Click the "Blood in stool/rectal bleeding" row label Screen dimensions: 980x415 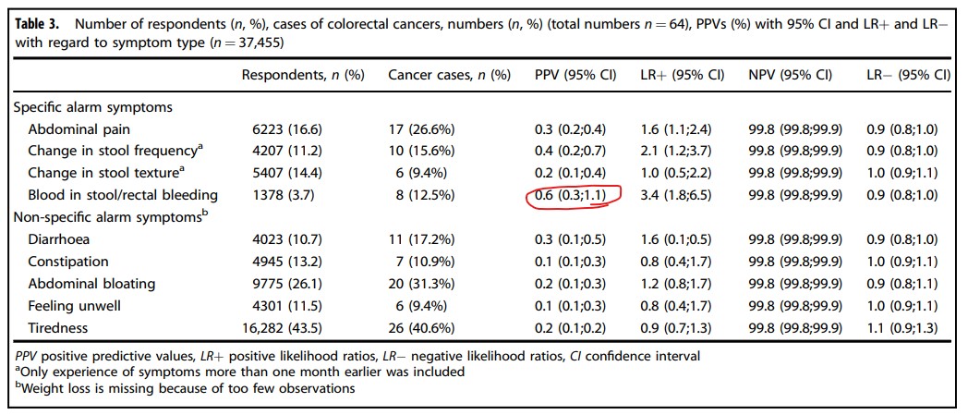coord(123,195)
